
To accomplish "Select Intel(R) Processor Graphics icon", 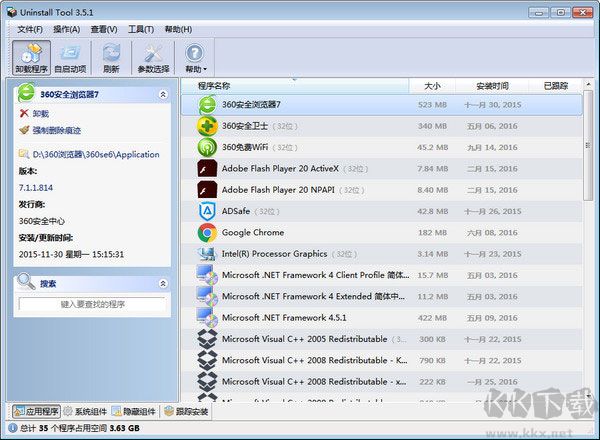I will (x=207, y=254).
